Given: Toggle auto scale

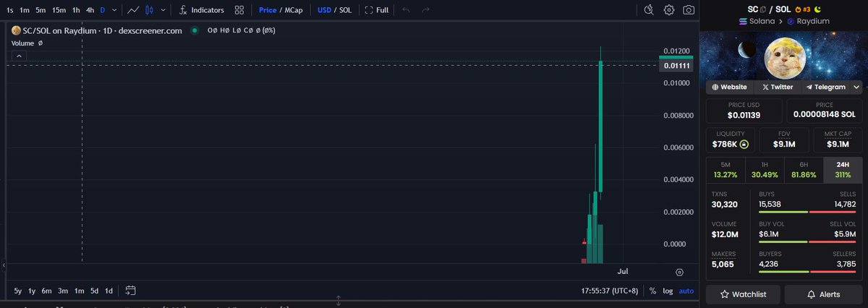Looking at the screenshot, I should [686, 291].
